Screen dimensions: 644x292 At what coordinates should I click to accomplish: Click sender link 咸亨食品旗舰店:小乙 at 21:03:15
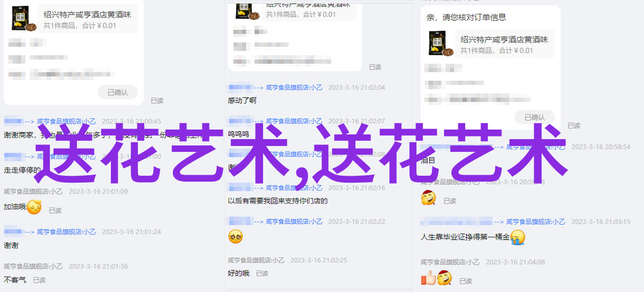pos(536,221)
